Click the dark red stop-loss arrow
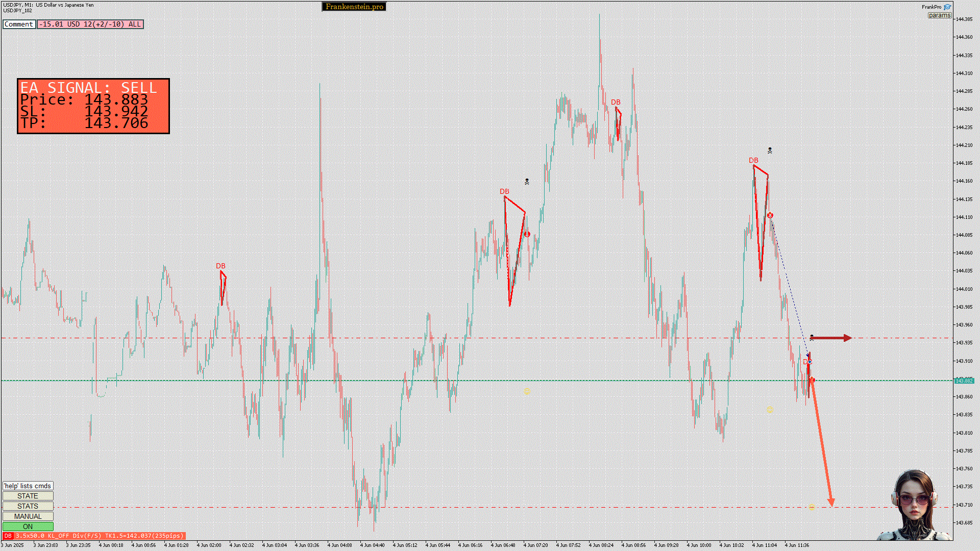This screenshot has width=980, height=551. tap(831, 338)
